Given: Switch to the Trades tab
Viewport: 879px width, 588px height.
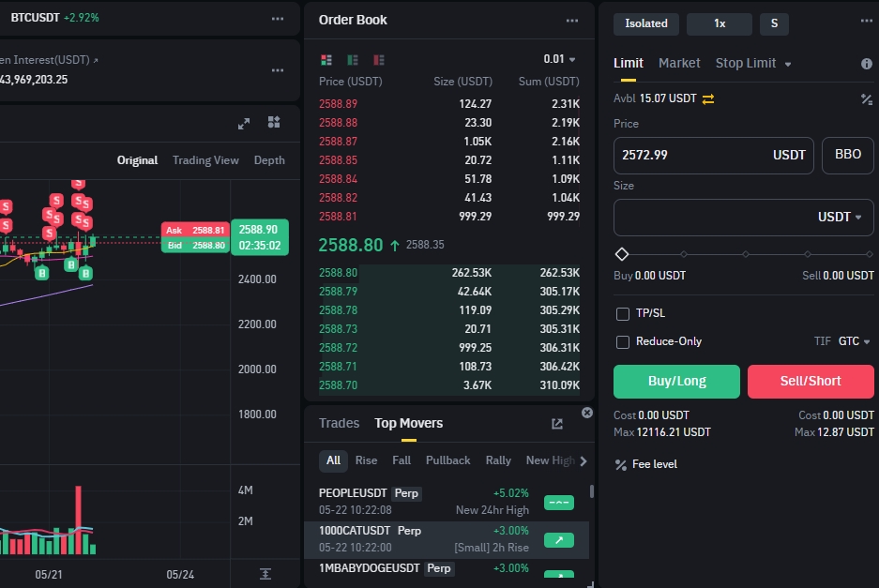Looking at the screenshot, I should click(x=339, y=423).
